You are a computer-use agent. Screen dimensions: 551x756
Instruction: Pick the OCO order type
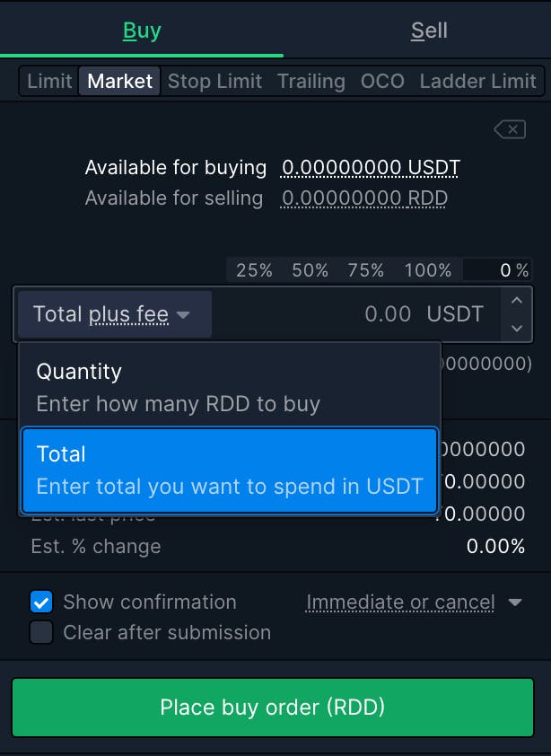382,81
